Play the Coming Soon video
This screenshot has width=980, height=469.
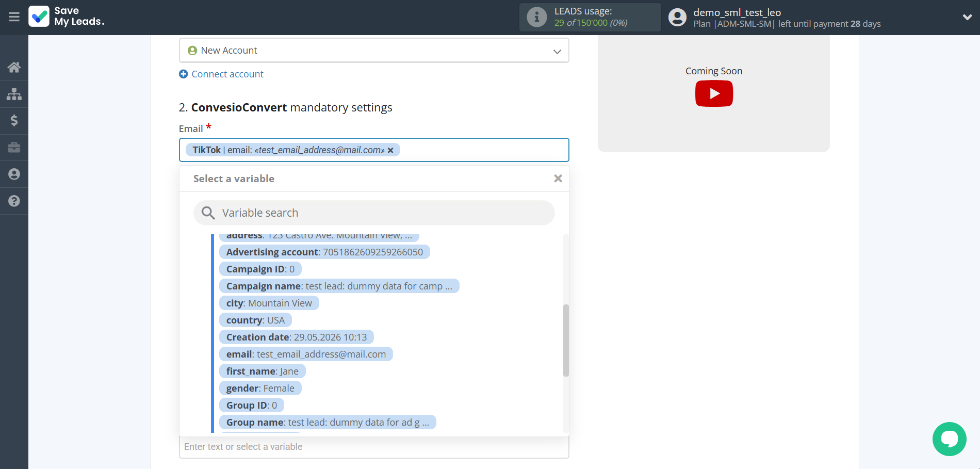point(714,93)
